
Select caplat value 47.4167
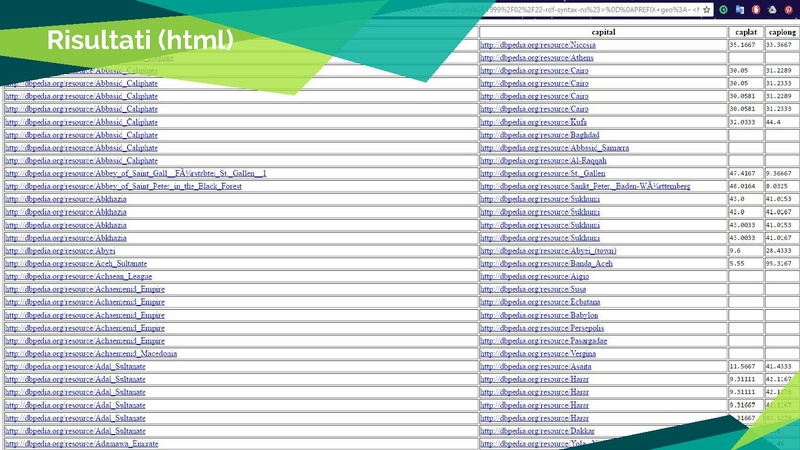click(742, 173)
